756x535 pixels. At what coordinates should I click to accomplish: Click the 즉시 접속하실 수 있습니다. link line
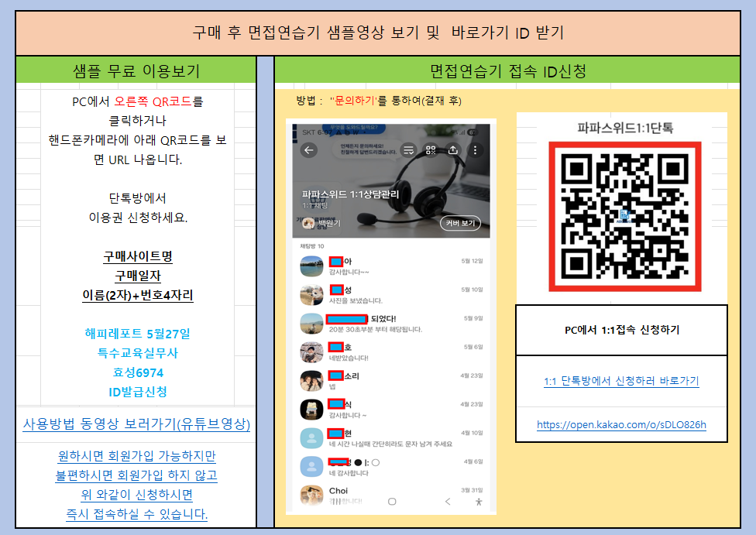click(x=136, y=514)
